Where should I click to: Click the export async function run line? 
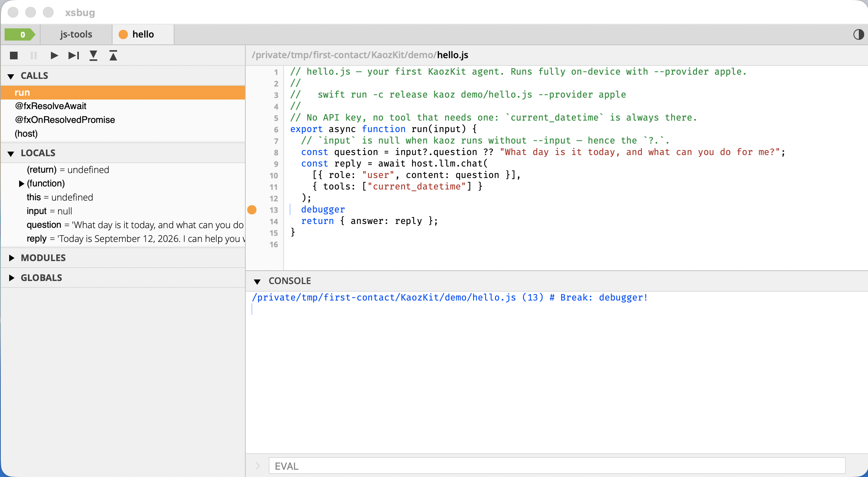click(x=383, y=129)
